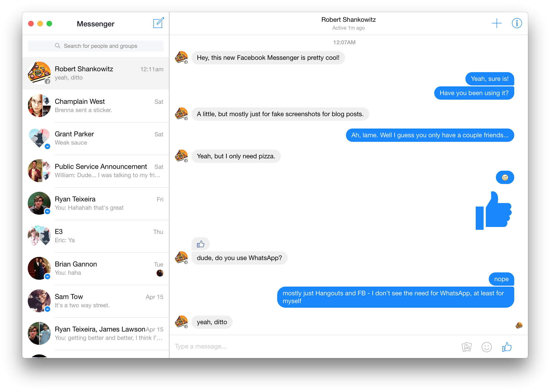Click the plus icon in the header
The height and width of the screenshot is (392, 550).
496,23
